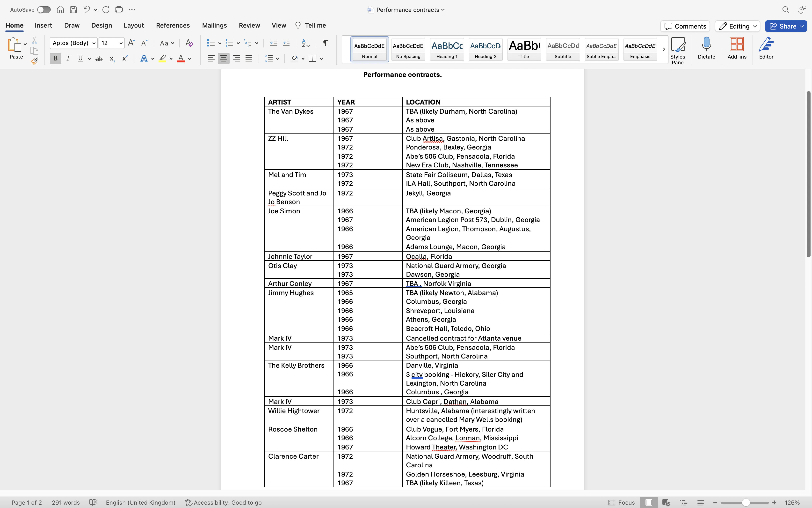Open the font name combo box

click(x=74, y=43)
